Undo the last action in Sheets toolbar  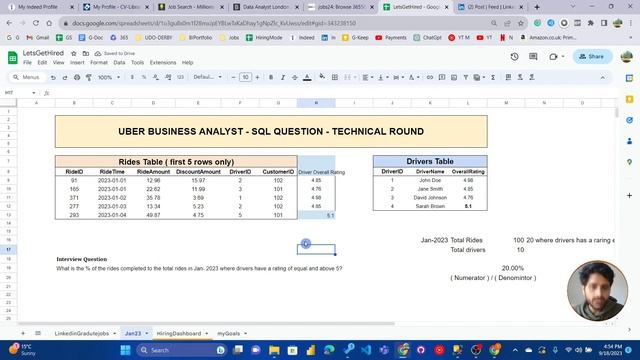(x=53, y=77)
